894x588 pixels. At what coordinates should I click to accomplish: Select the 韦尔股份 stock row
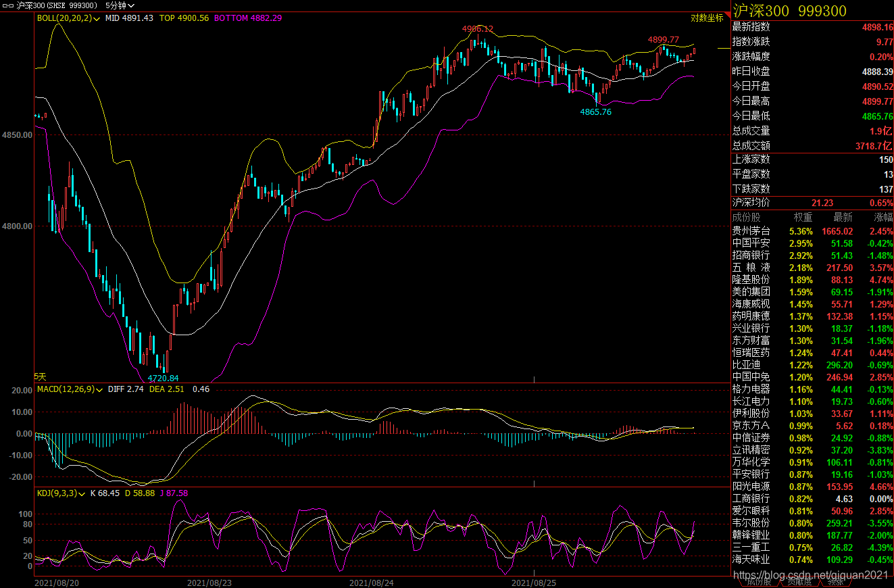tap(813, 523)
